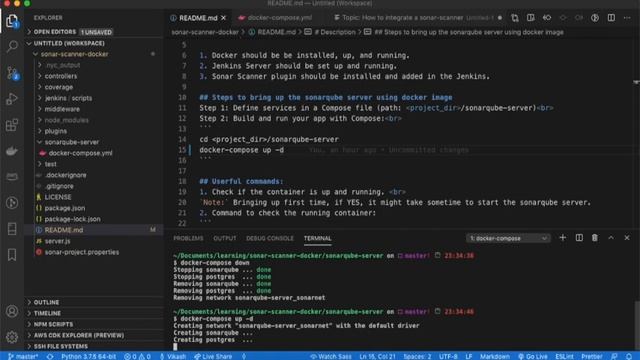Open the Docker view in the activity bar

[12, 151]
